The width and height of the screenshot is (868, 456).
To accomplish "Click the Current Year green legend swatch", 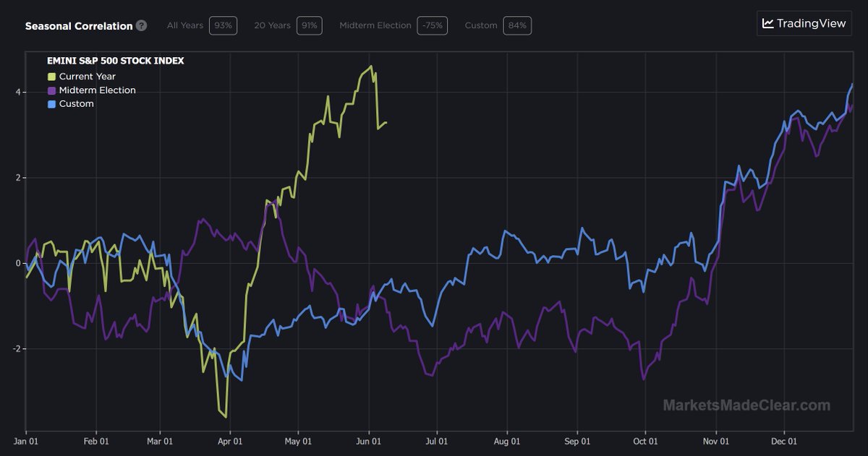I will coord(51,77).
